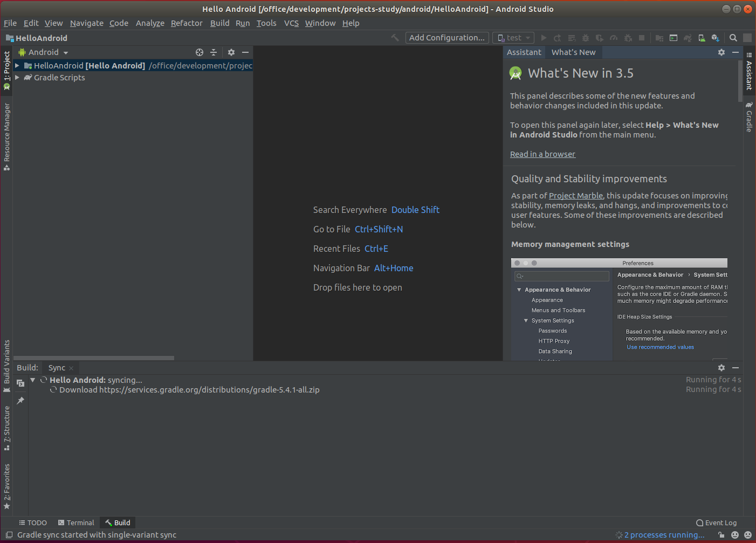Image resolution: width=756 pixels, height=543 pixels.
Task: Click the Add Configuration button
Action: tap(447, 38)
